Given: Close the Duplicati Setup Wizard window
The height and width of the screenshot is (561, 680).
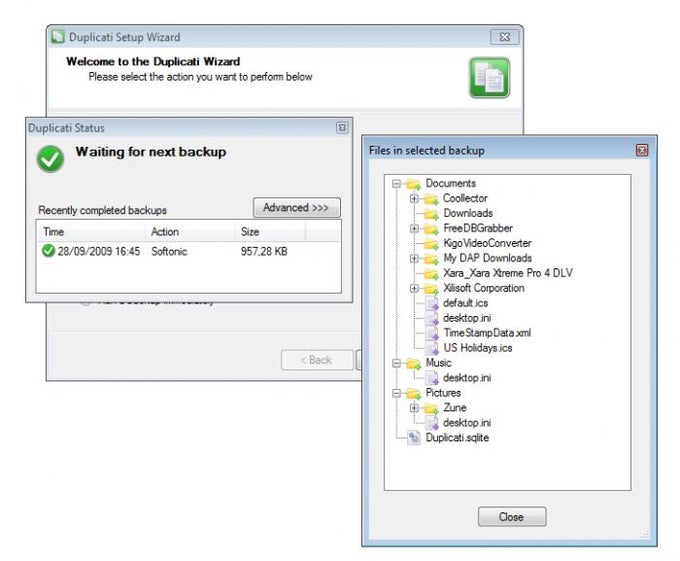Looking at the screenshot, I should click(x=504, y=37).
